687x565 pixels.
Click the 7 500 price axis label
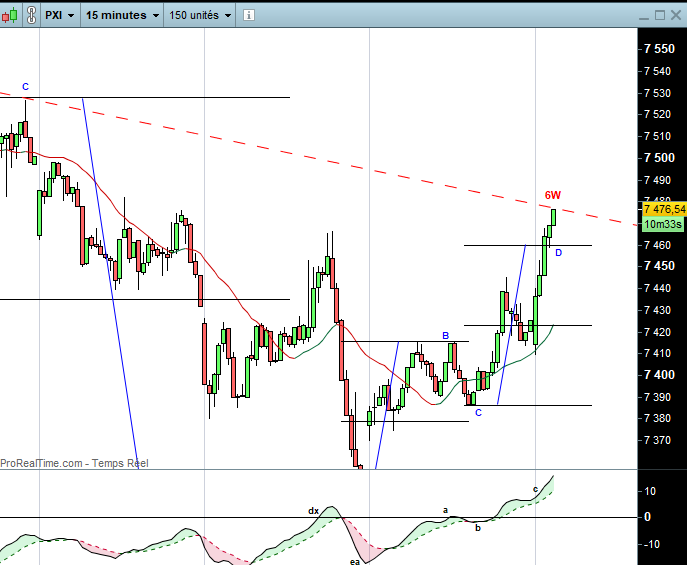click(x=659, y=158)
